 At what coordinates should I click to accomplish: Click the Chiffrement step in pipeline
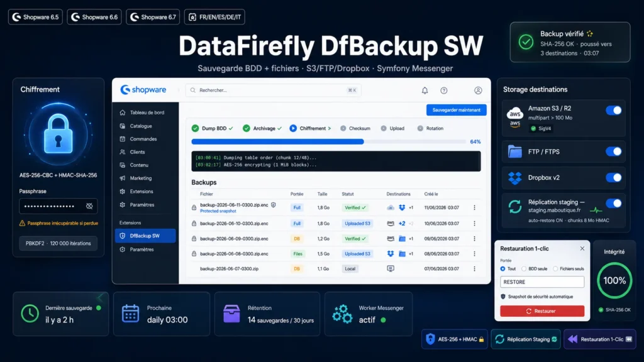[310, 128]
